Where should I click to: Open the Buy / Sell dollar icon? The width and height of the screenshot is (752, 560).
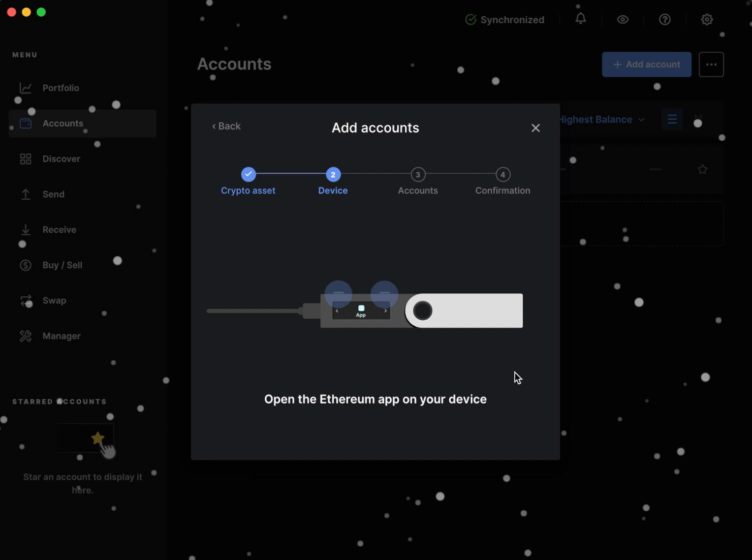(26, 265)
